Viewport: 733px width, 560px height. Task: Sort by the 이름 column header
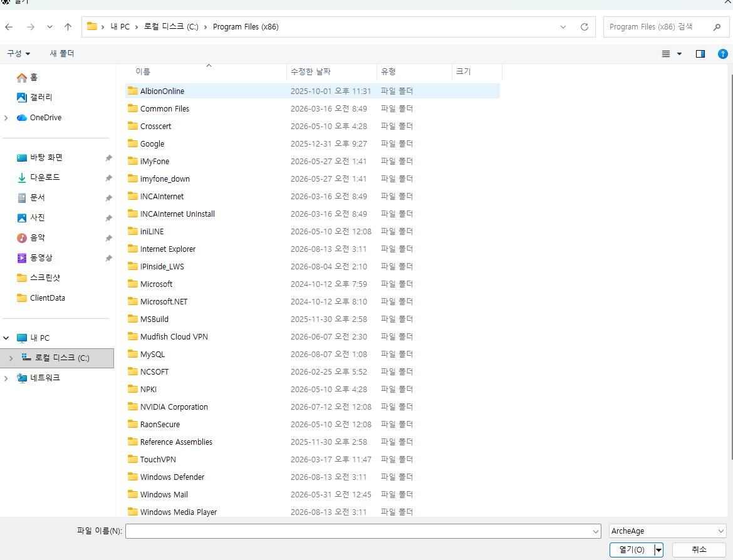coord(143,71)
